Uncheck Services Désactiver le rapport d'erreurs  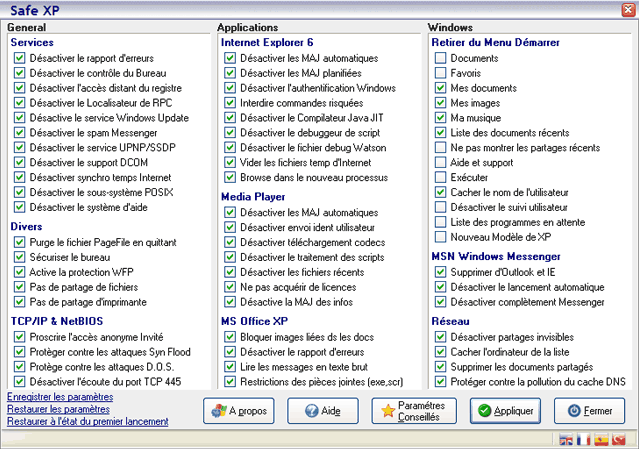point(19,58)
